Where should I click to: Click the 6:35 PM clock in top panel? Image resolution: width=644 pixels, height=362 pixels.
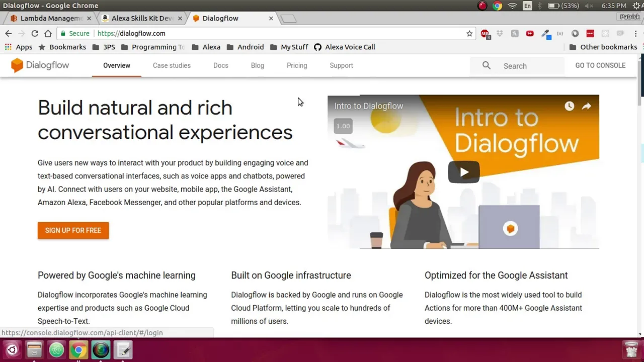pos(614,6)
